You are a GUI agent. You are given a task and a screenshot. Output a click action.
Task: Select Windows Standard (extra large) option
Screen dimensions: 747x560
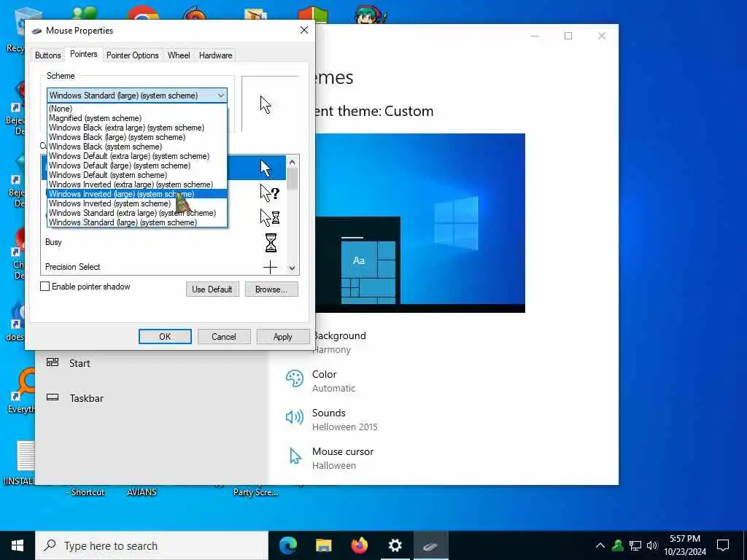[137, 213]
